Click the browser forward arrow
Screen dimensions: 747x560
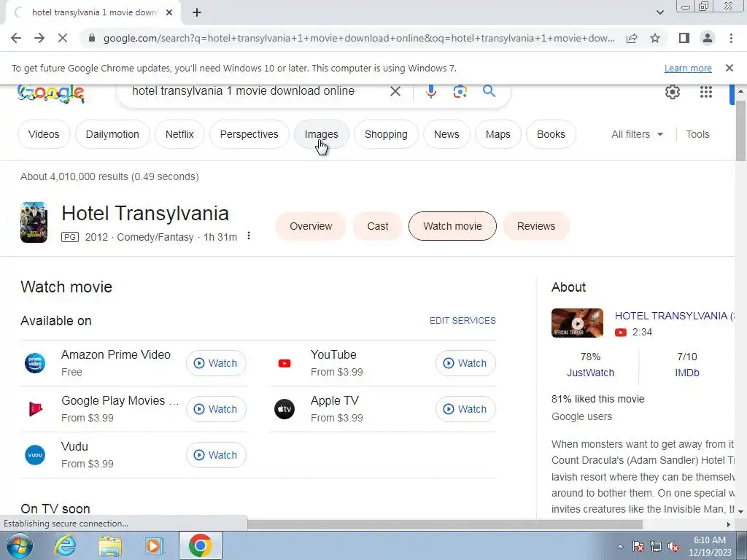39,38
